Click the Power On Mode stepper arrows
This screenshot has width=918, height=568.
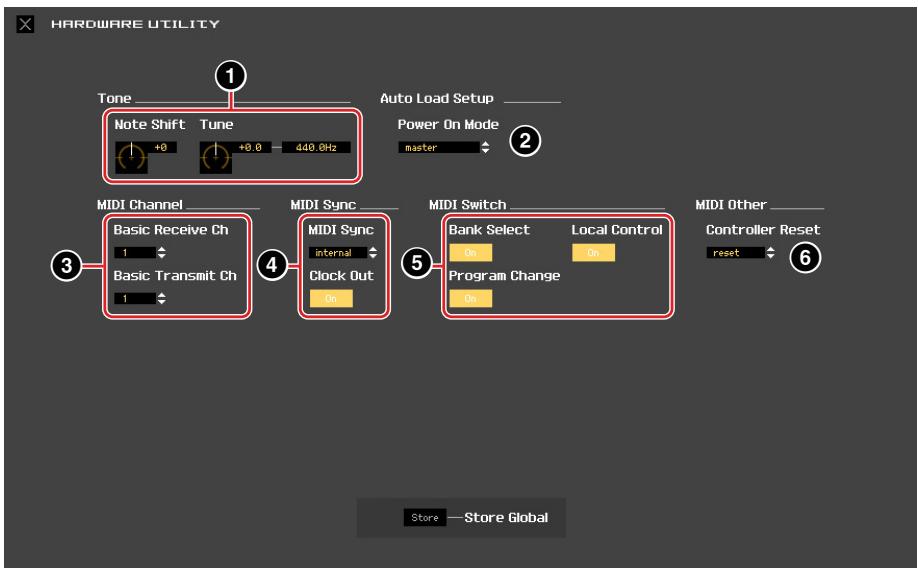(485, 148)
